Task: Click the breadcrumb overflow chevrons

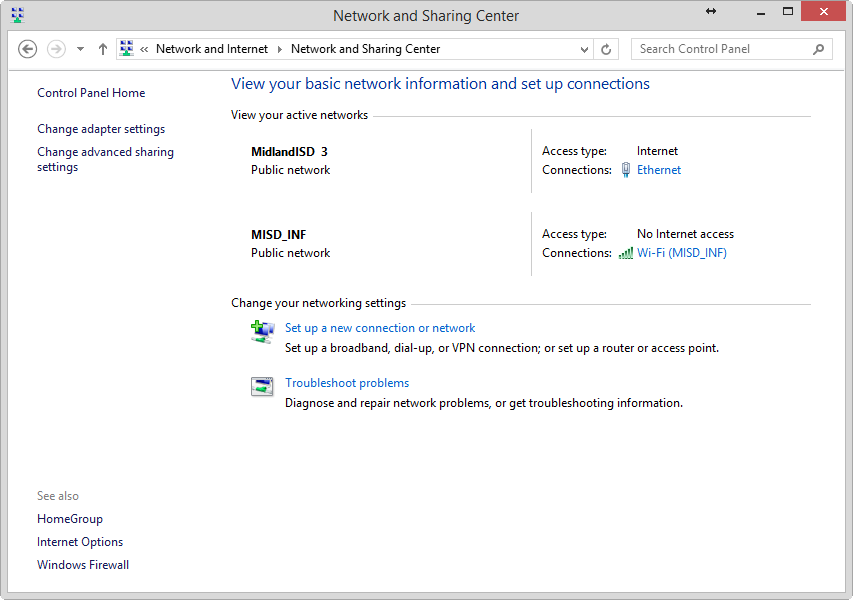Action: [144, 50]
